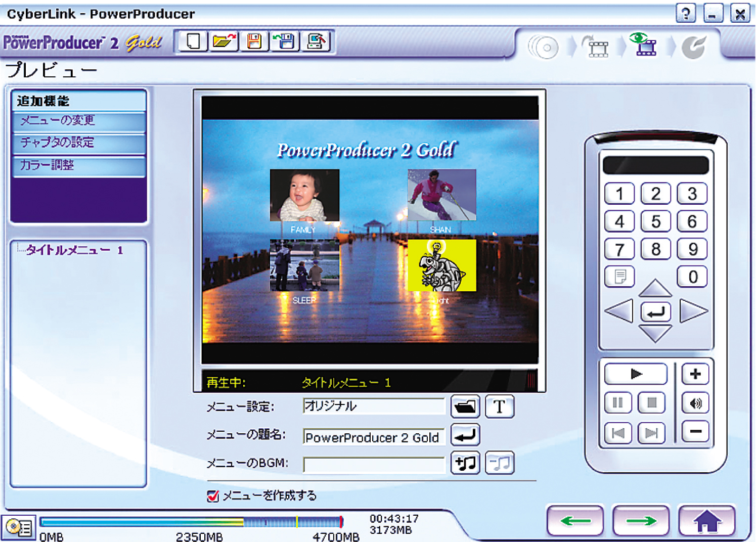Screen dimensions: 756x542
Task: Select the FAMILY baby thumbnail
Action: click(x=304, y=195)
